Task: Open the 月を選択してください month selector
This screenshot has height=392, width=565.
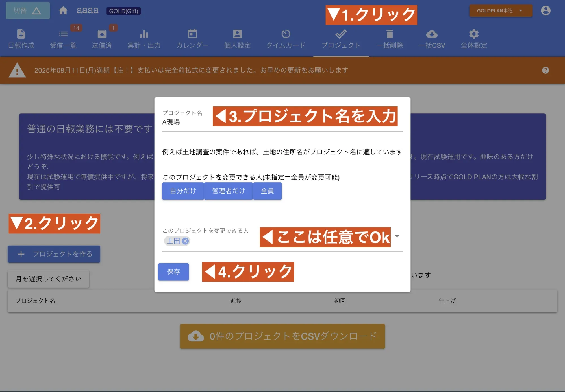Action: (48, 279)
